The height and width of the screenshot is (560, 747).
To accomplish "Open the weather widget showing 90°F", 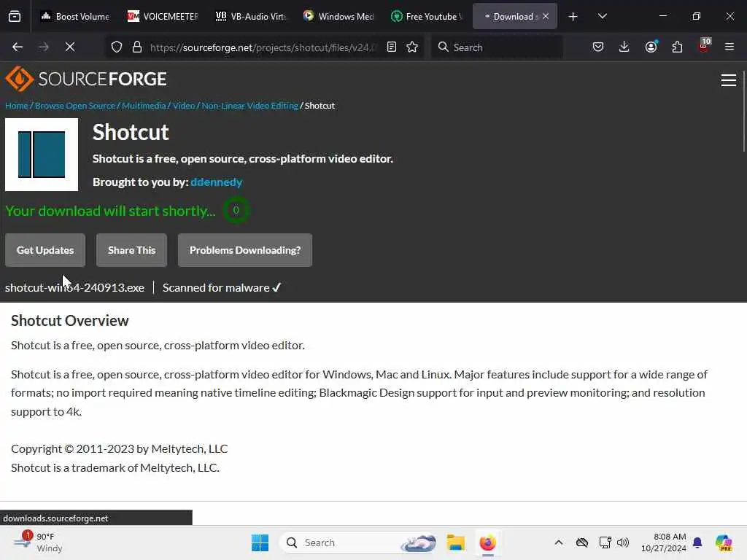I will (38, 542).
